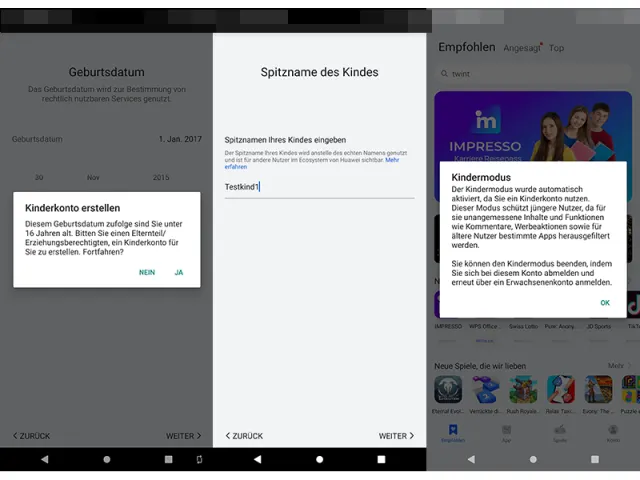Screen dimensions: 640x480
Task: Click the Testkind1 nickname input field
Action: coord(319,187)
